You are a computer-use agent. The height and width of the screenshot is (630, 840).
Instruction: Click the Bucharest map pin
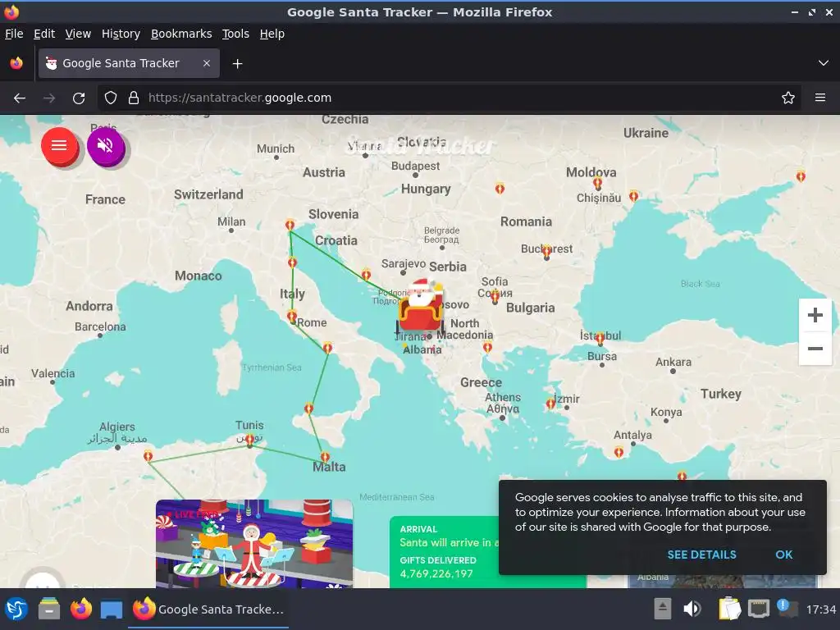coord(546,251)
